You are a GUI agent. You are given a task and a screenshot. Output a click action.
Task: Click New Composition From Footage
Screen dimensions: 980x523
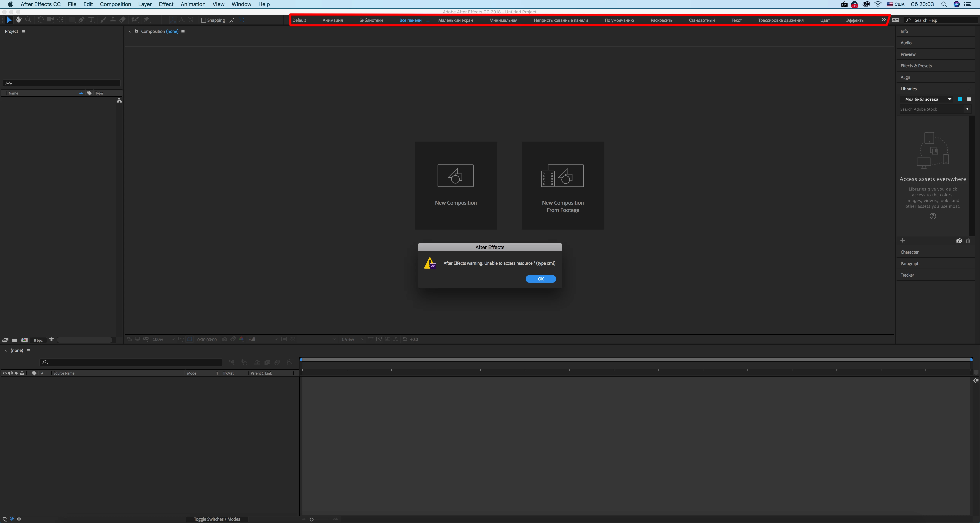pos(563,186)
